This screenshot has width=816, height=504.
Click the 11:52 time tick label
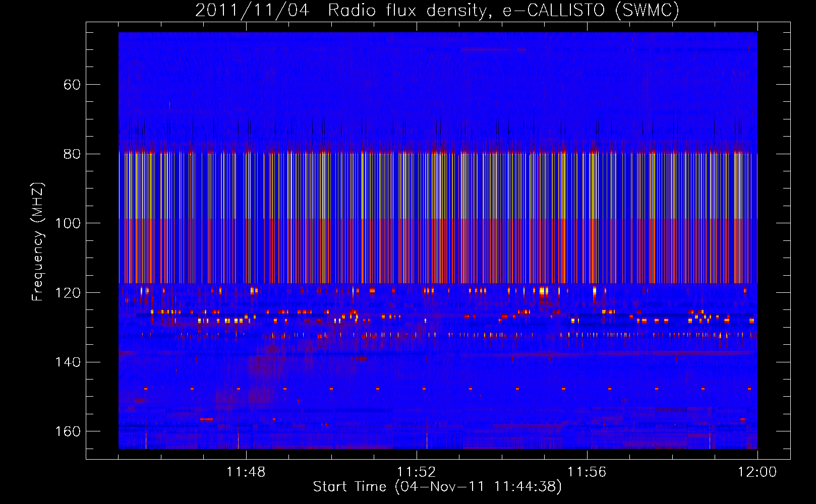(416, 472)
